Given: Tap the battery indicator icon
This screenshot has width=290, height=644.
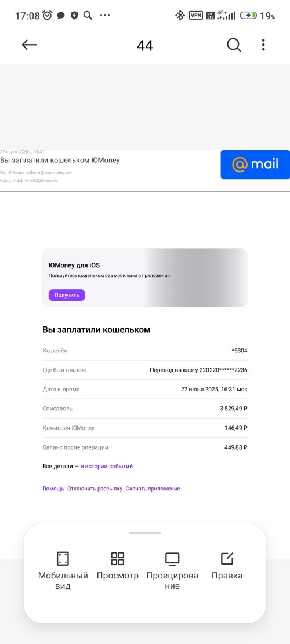Looking at the screenshot, I should click(x=248, y=16).
